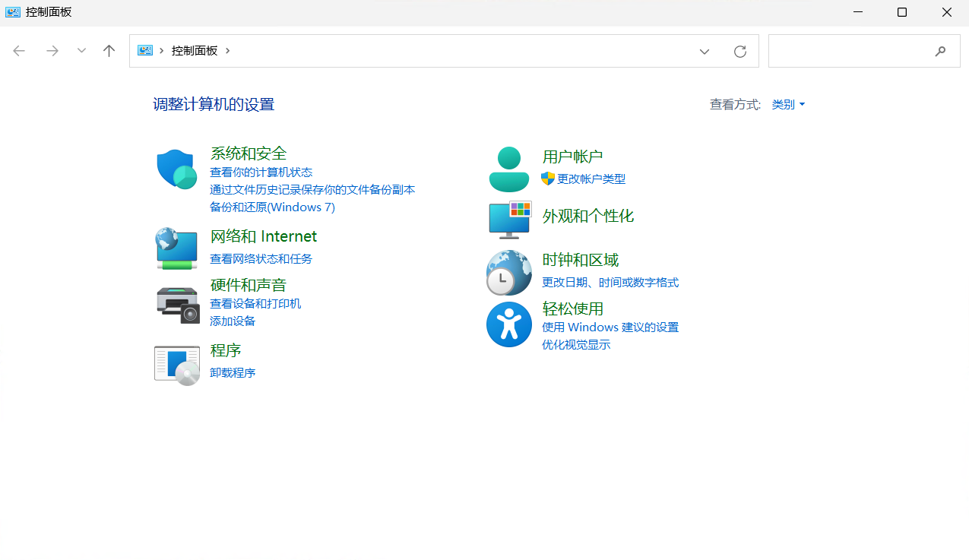The width and height of the screenshot is (969, 560).
Task: Click the Clock and Region globe icon
Action: click(508, 272)
